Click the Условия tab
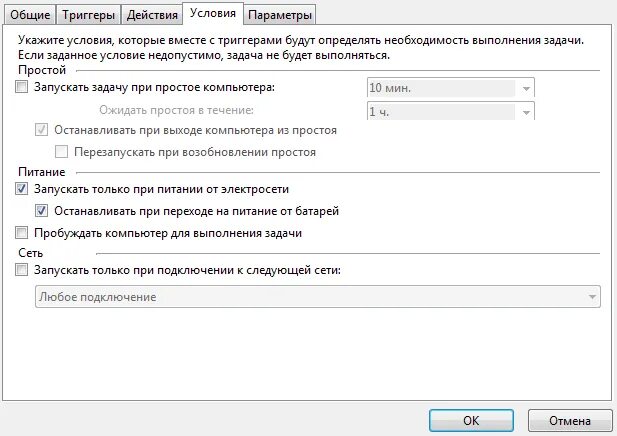617x436 pixels. coord(212,13)
